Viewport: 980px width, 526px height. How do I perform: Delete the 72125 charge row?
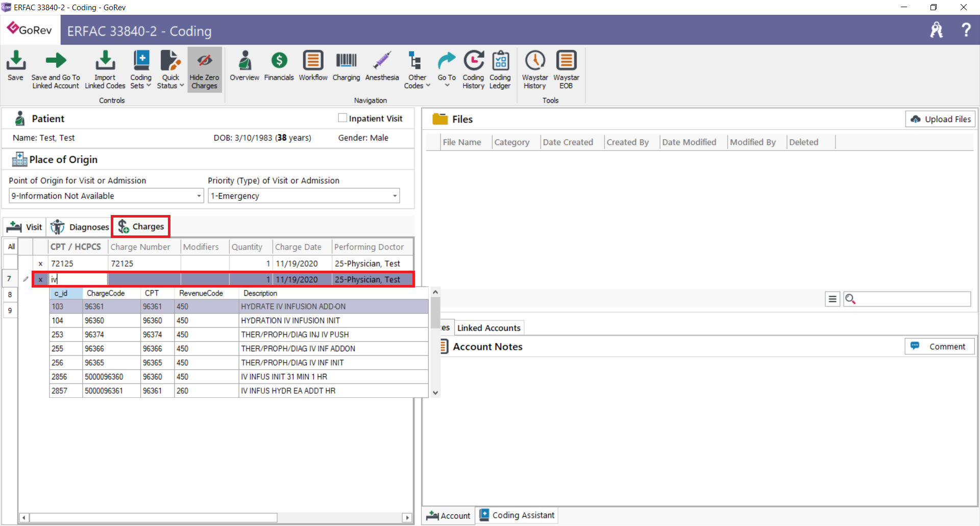tap(40, 264)
